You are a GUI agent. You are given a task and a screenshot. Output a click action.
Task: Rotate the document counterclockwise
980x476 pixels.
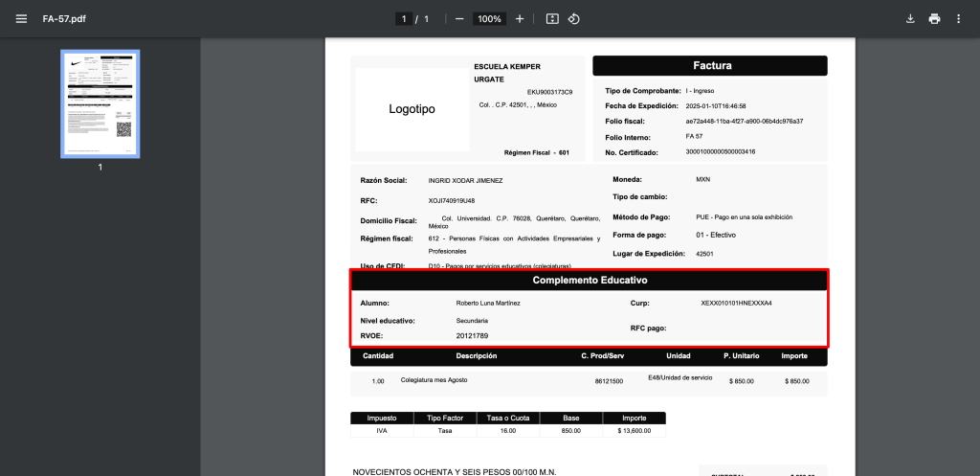(x=574, y=18)
